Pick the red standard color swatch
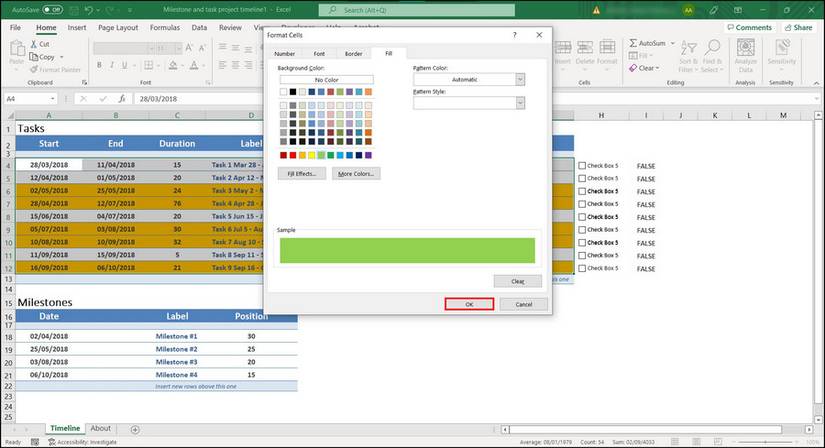Image resolution: width=825 pixels, height=448 pixels. tap(294, 155)
